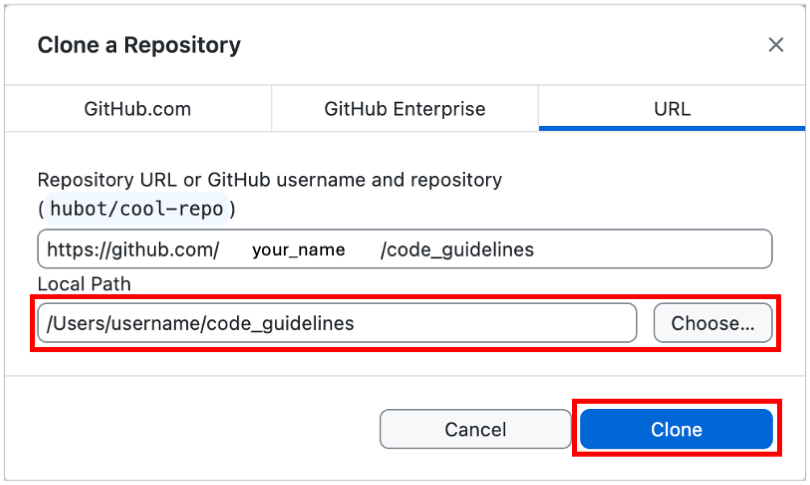The width and height of the screenshot is (810, 485).
Task: Click https://github.com/ text in the URL field
Action: click(133, 250)
